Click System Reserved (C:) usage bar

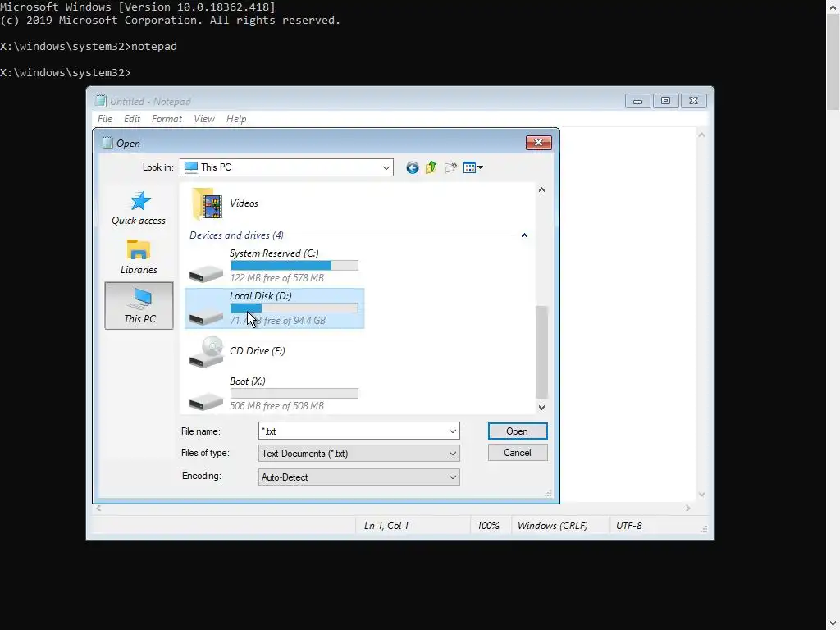tap(294, 265)
